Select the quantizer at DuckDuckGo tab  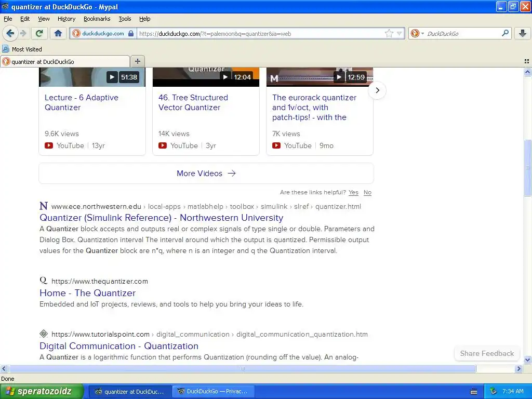pos(65,61)
